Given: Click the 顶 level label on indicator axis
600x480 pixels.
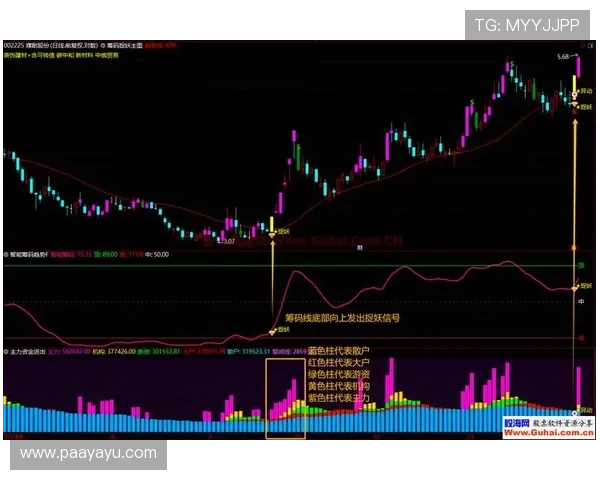Looking at the screenshot, I should click(580, 266).
